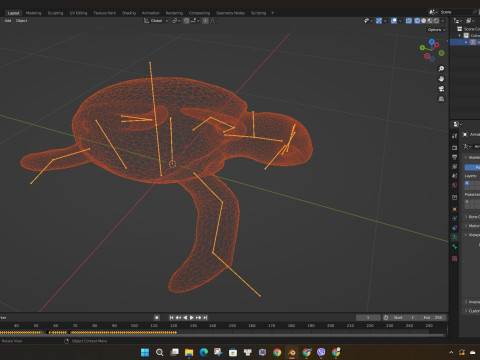Click the blue Z axis on navigation gizmo
The height and width of the screenshot is (360, 480).
432,42
